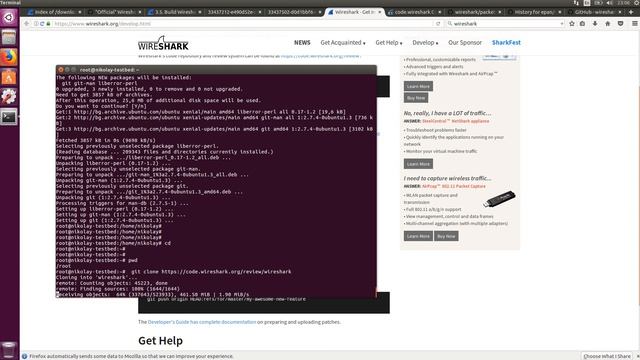The image size is (640, 360).
Task: Close the 'Wireshark - Get In' tab
Action: pos(380,12)
